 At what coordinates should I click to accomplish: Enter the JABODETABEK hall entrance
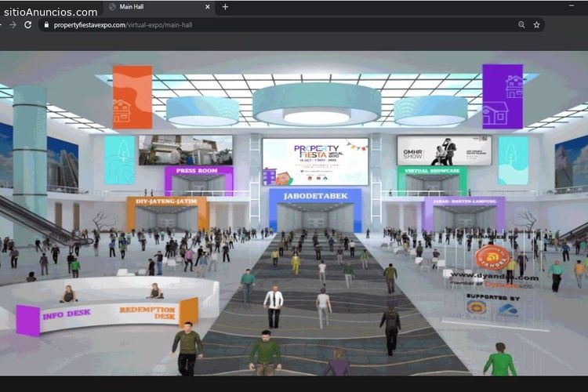[x=315, y=210]
